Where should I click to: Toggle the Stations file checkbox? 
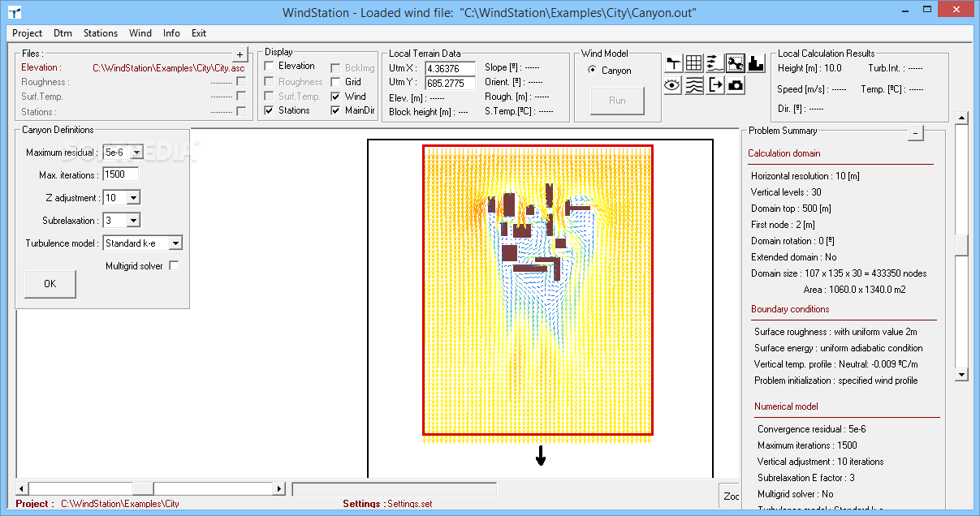click(241, 112)
